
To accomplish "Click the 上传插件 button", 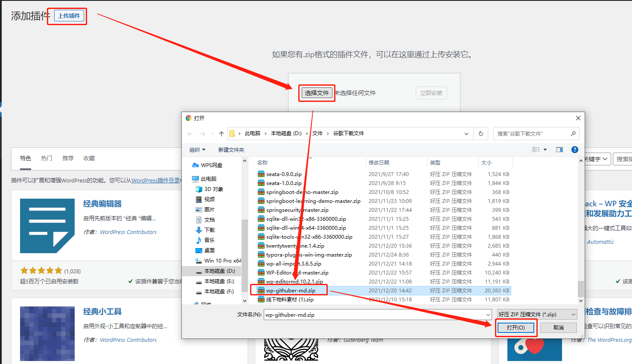I will (x=69, y=16).
